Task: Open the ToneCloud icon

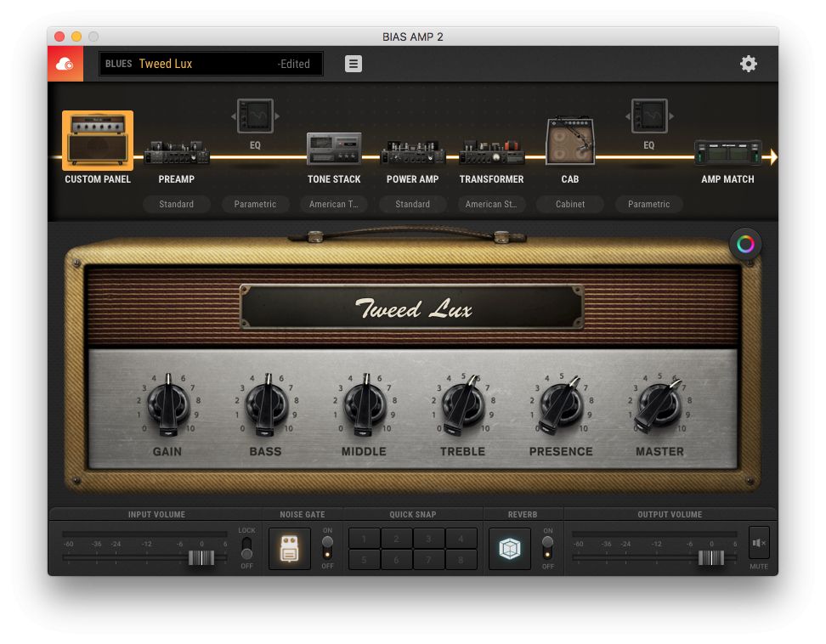Action: [65, 64]
